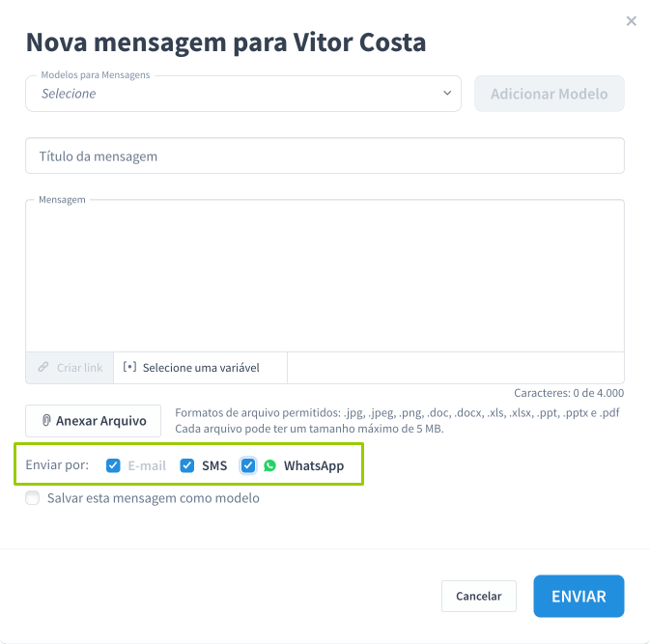The width and height of the screenshot is (650, 644).
Task: Open the Selecione uma variável selector
Action: (200, 368)
